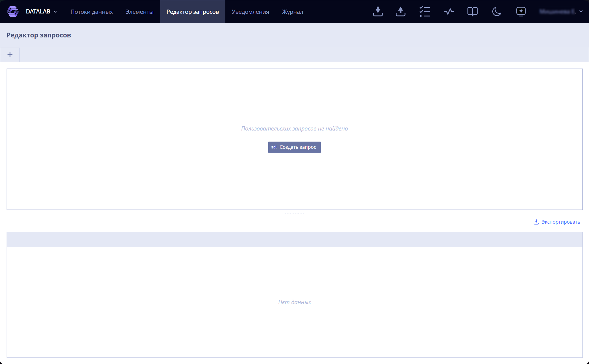Viewport: 589px width, 364px height.
Task: Open the activity pulse monitor icon
Action: click(449, 12)
